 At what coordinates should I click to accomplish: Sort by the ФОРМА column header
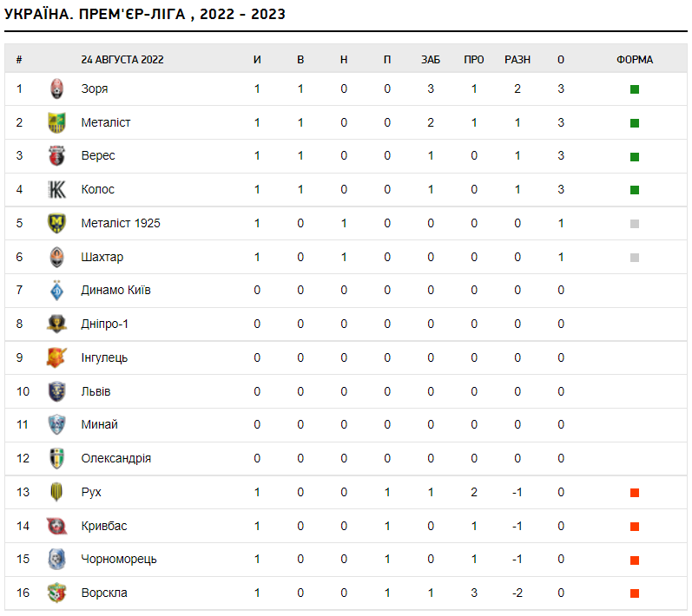(635, 60)
